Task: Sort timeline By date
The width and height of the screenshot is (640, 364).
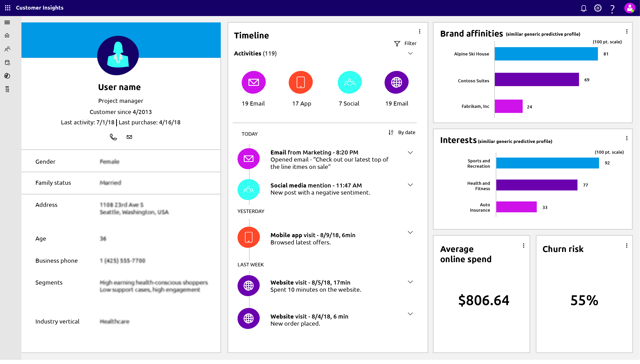Action: click(x=402, y=133)
